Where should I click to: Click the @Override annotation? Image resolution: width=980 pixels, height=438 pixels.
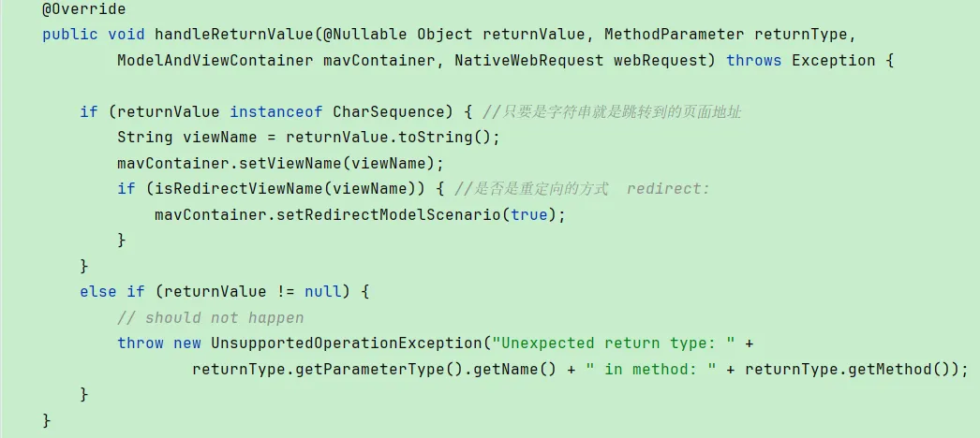point(83,9)
